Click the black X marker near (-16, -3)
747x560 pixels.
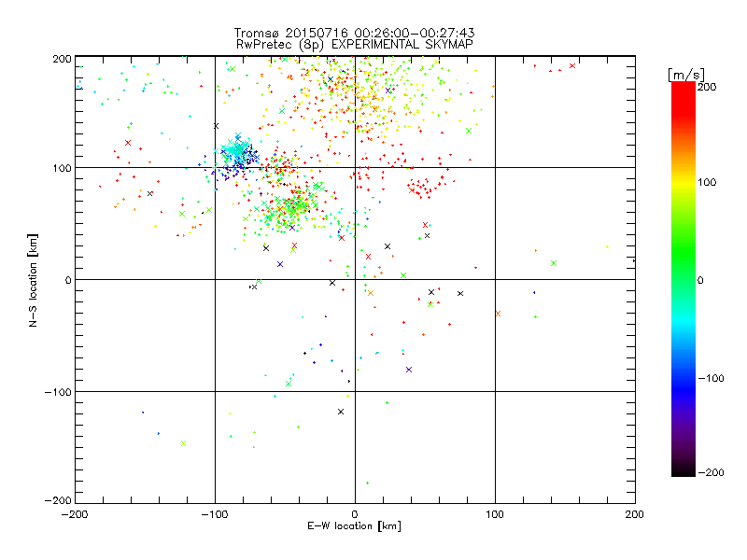point(332,283)
